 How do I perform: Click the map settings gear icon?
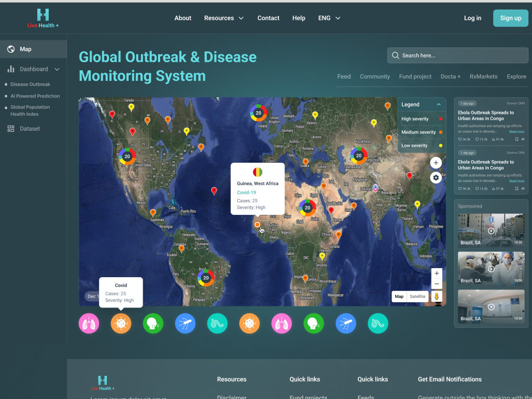pyautogui.click(x=436, y=178)
